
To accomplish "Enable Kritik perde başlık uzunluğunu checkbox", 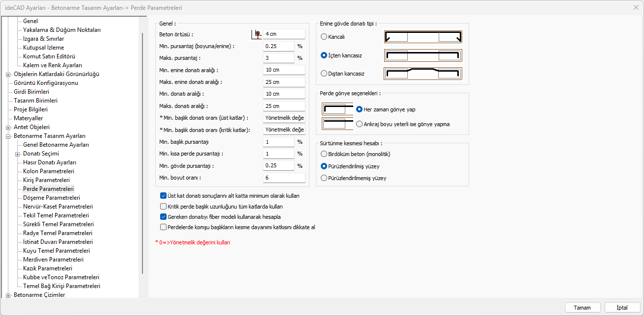I will pos(164,207).
